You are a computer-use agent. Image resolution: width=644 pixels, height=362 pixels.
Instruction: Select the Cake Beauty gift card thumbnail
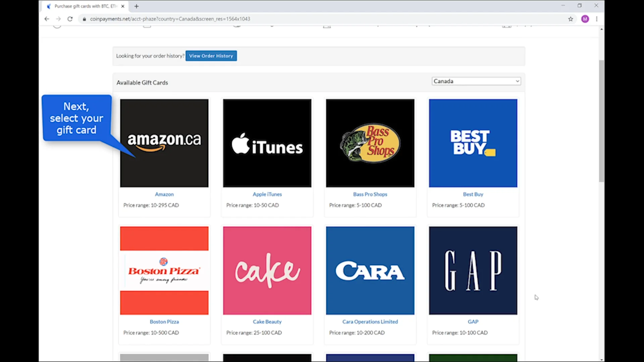pos(267,270)
